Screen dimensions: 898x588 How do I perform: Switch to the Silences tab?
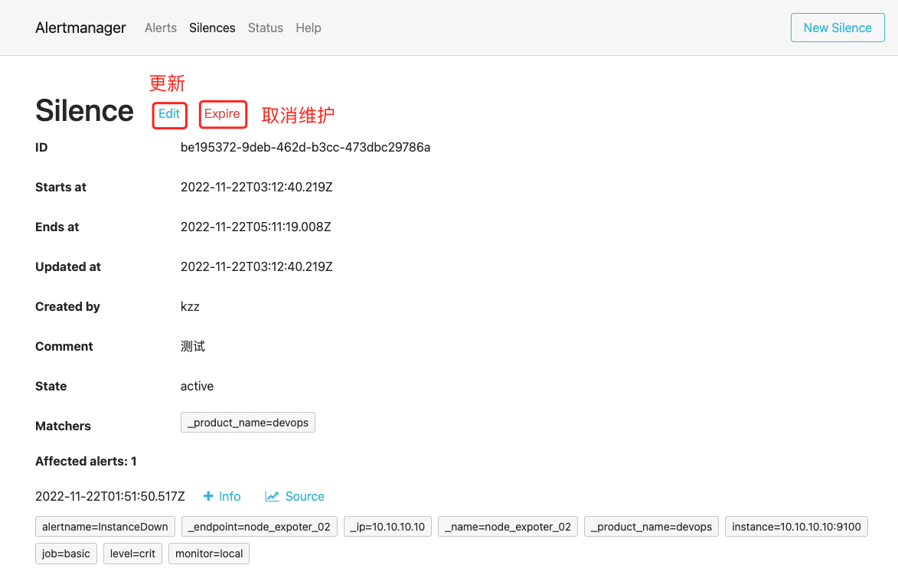tap(212, 28)
